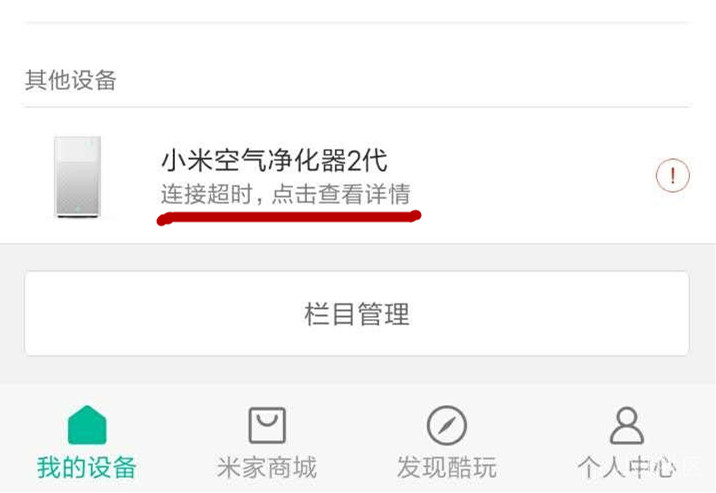716x493 pixels.
Task: Click 连接超时，点击查看详情 status text
Action: coord(286,194)
